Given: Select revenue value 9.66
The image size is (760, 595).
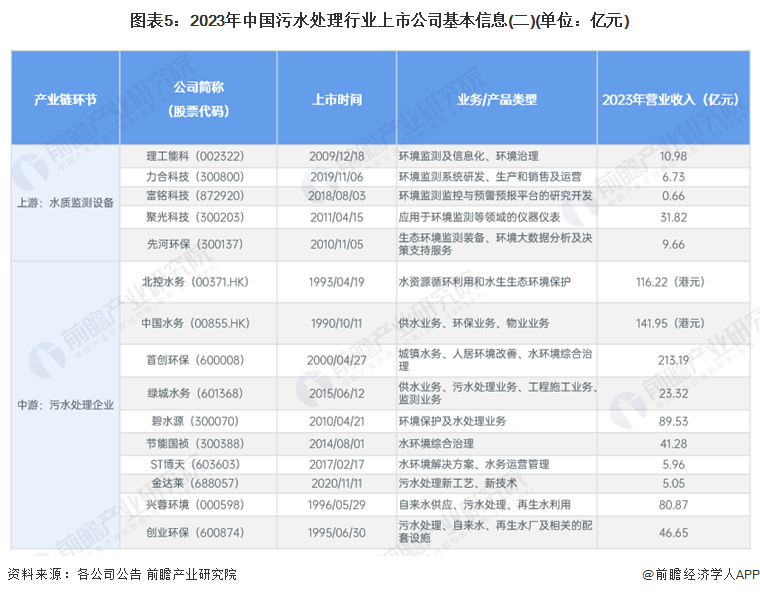Looking at the screenshot, I should 673,244.
